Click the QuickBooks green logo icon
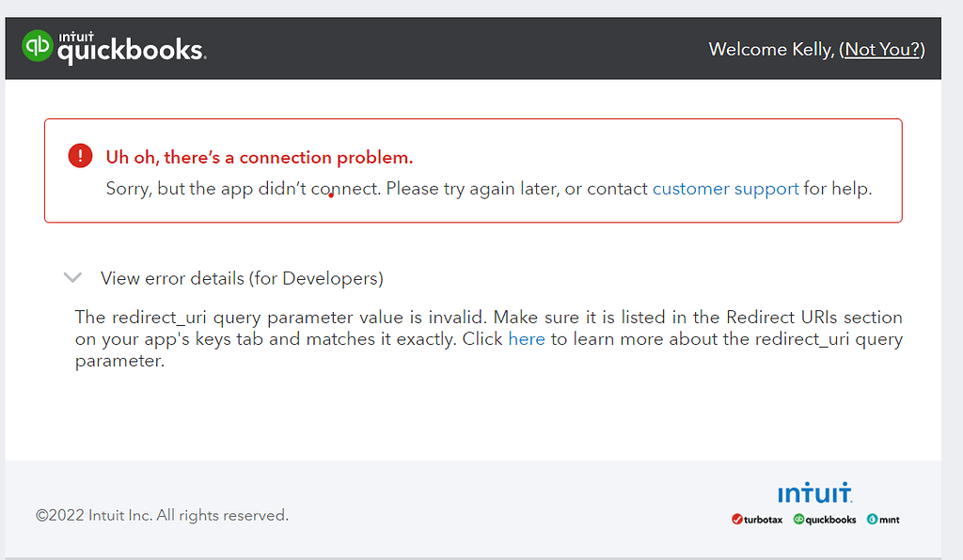Viewport: 963px width, 560px height. click(38, 46)
